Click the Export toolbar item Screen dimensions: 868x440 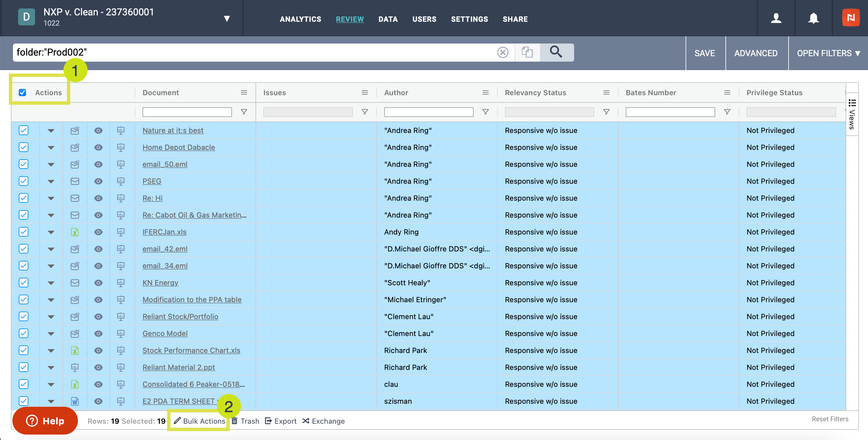coord(281,421)
